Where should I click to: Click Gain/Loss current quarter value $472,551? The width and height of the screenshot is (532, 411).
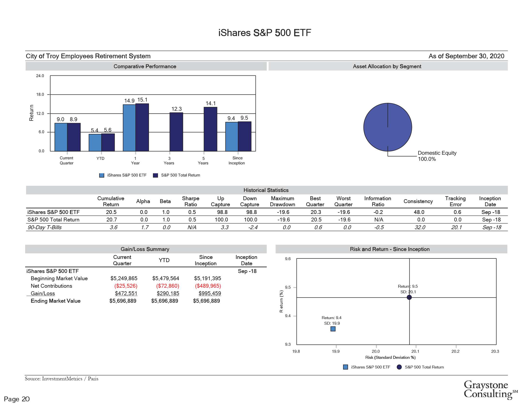pos(126,294)
